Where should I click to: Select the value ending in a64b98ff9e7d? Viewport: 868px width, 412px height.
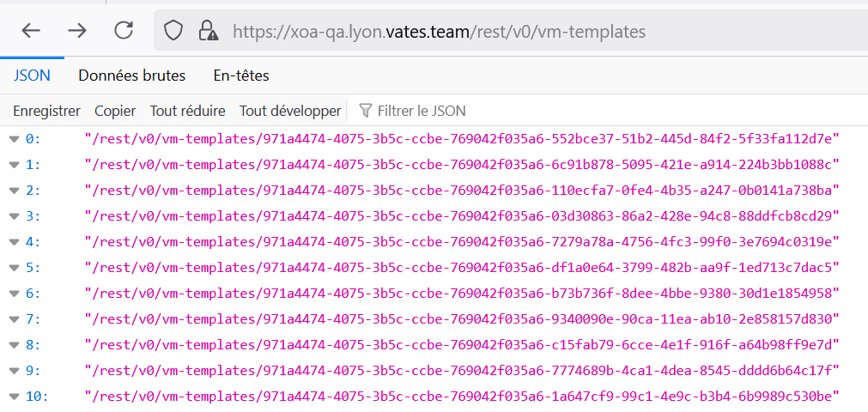462,344
